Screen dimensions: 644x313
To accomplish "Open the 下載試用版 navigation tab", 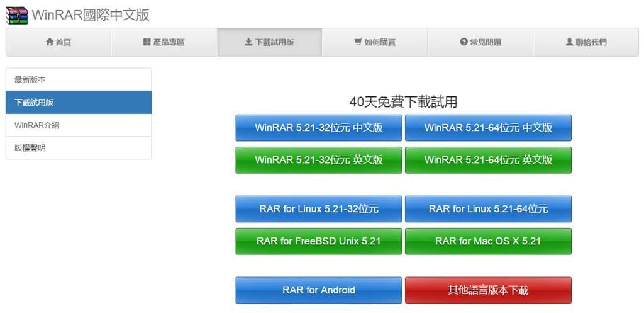I will tap(269, 42).
